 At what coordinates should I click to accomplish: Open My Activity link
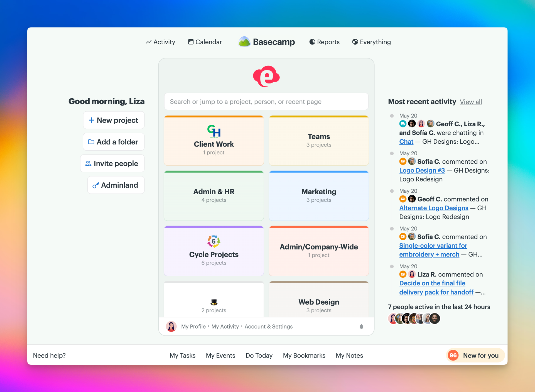(225, 327)
